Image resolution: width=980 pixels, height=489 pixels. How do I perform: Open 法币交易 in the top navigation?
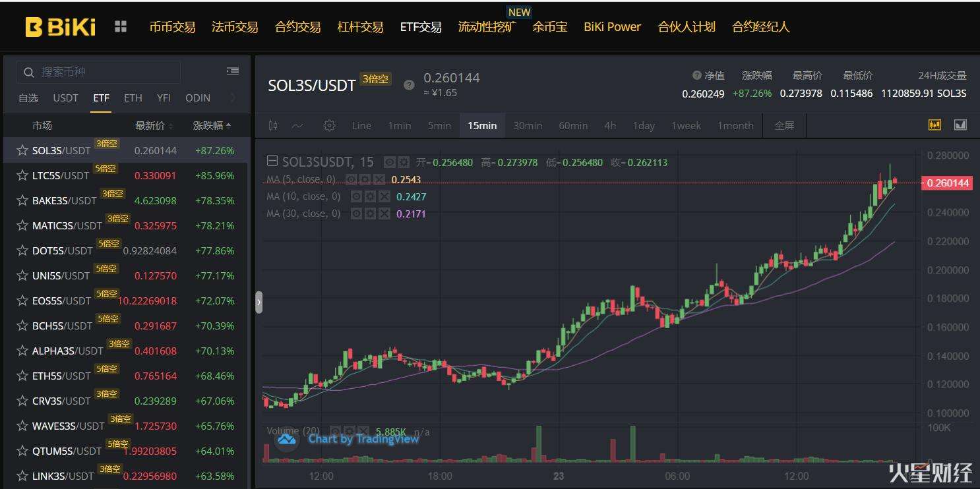pos(235,27)
